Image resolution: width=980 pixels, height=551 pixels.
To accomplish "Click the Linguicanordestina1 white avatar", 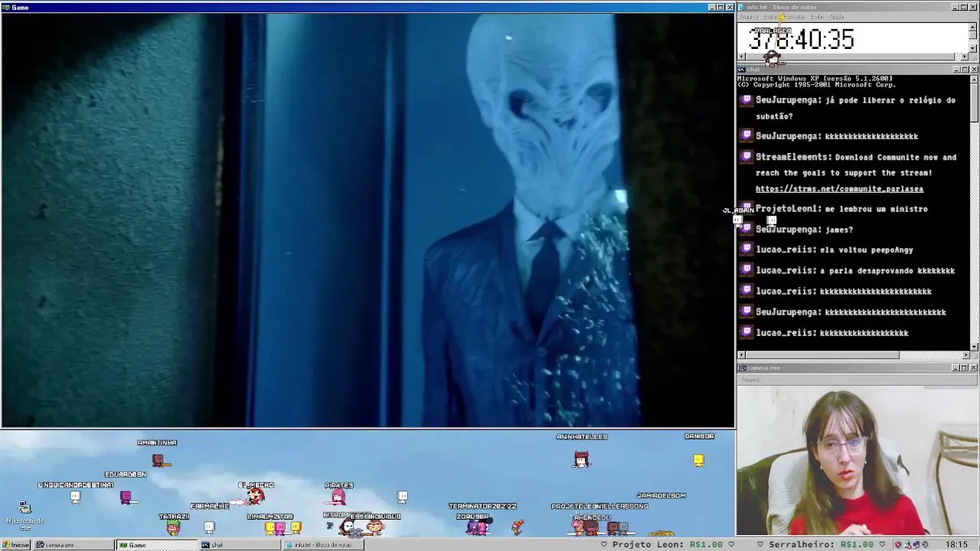I will [x=75, y=497].
